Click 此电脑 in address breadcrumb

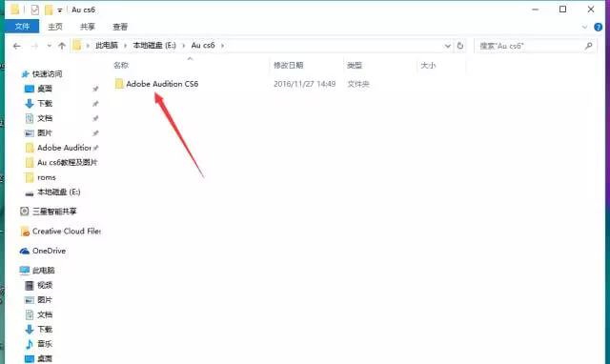click(x=107, y=46)
